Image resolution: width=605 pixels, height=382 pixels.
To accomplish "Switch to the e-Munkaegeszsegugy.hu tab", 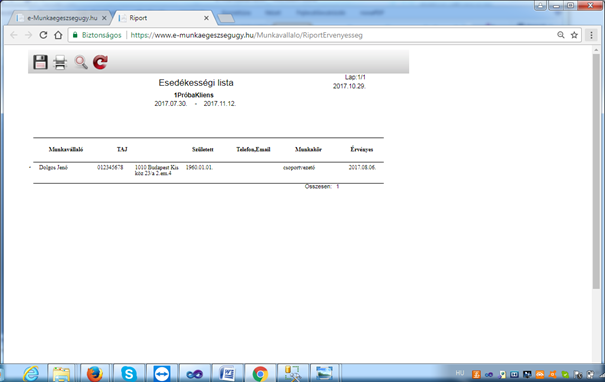I will click(x=62, y=18).
